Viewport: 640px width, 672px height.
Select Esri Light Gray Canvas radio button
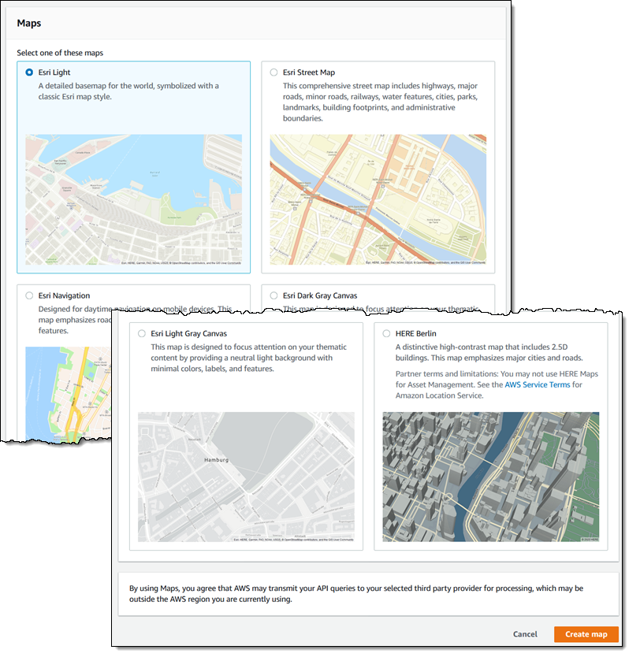tap(142, 333)
